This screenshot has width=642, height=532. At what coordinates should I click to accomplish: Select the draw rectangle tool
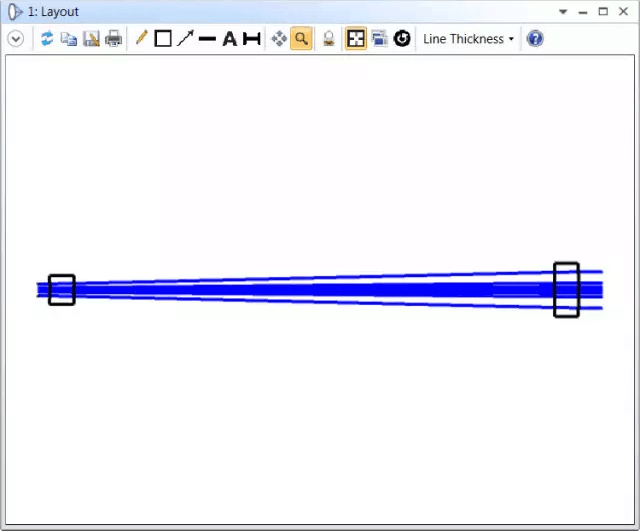(163, 39)
